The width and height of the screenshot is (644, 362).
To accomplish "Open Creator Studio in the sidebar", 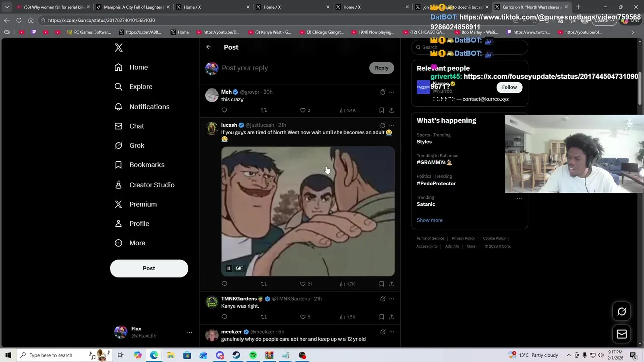I will coord(144,185).
